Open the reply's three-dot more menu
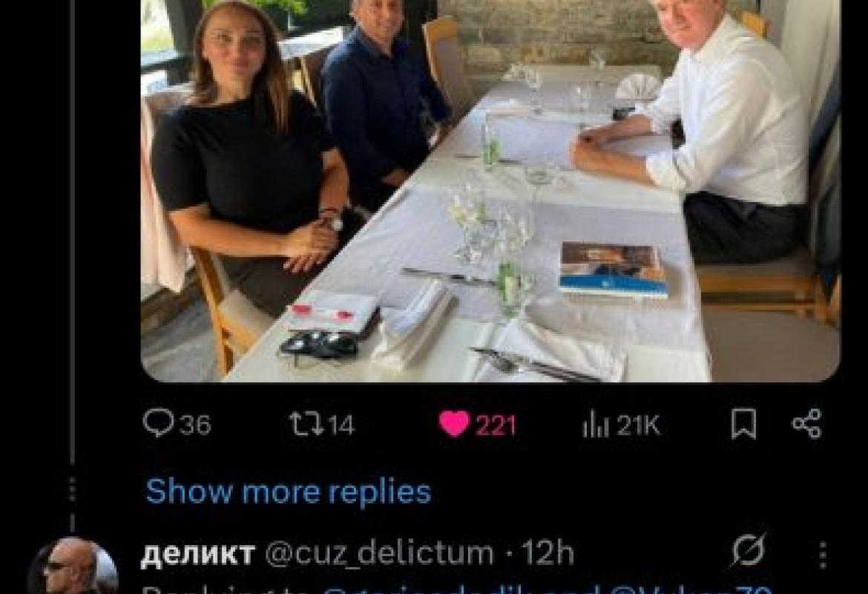868x594 pixels. tap(823, 555)
